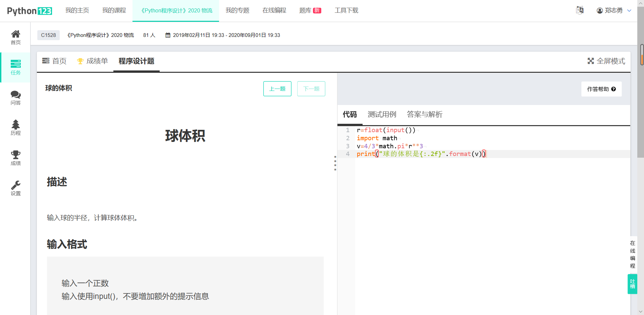Switch to the 程序设计题 tab
The height and width of the screenshot is (315, 644).
[x=137, y=61]
